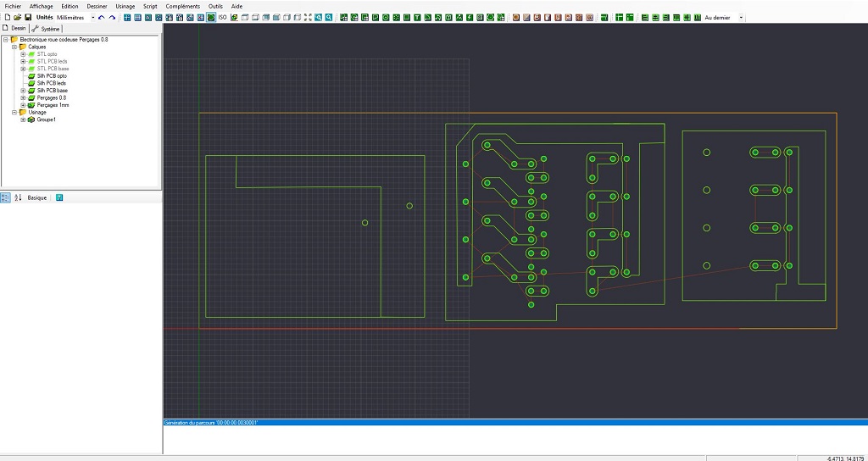
Task: Open the Usinage menu
Action: point(125,6)
